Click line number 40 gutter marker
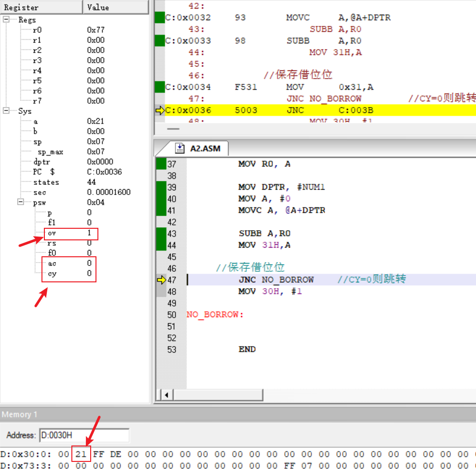 pyautogui.click(x=161, y=199)
